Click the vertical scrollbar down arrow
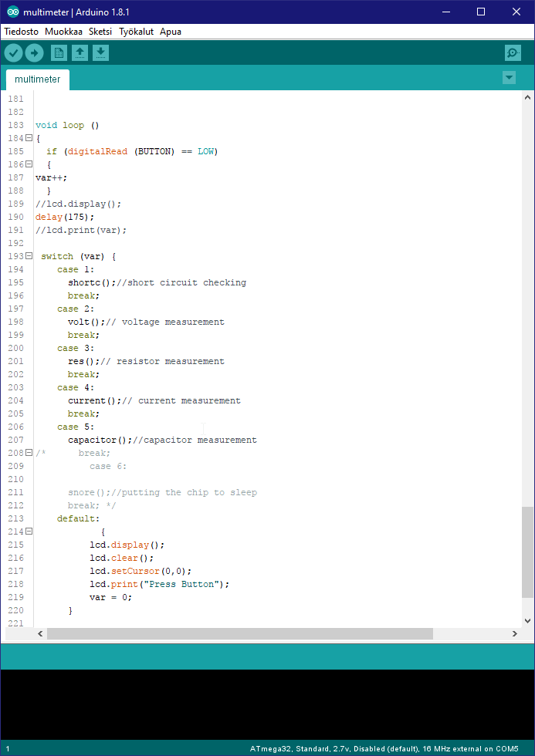 (x=528, y=621)
